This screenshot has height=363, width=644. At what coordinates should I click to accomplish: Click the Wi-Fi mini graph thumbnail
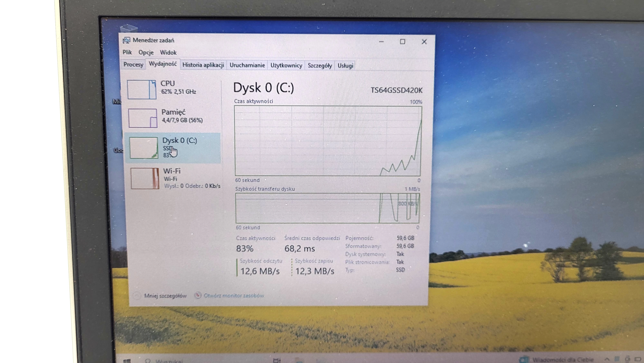tap(145, 178)
